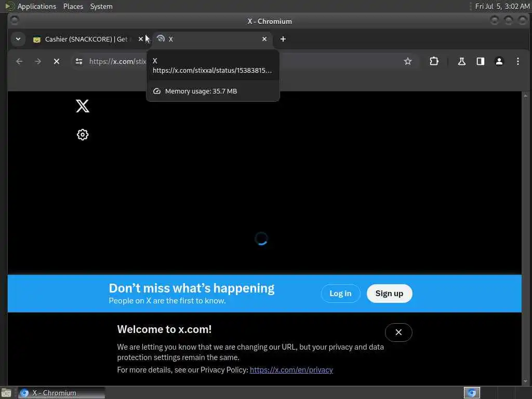The width and height of the screenshot is (532, 399).
Task: Click the Sign up button
Action: pyautogui.click(x=389, y=294)
